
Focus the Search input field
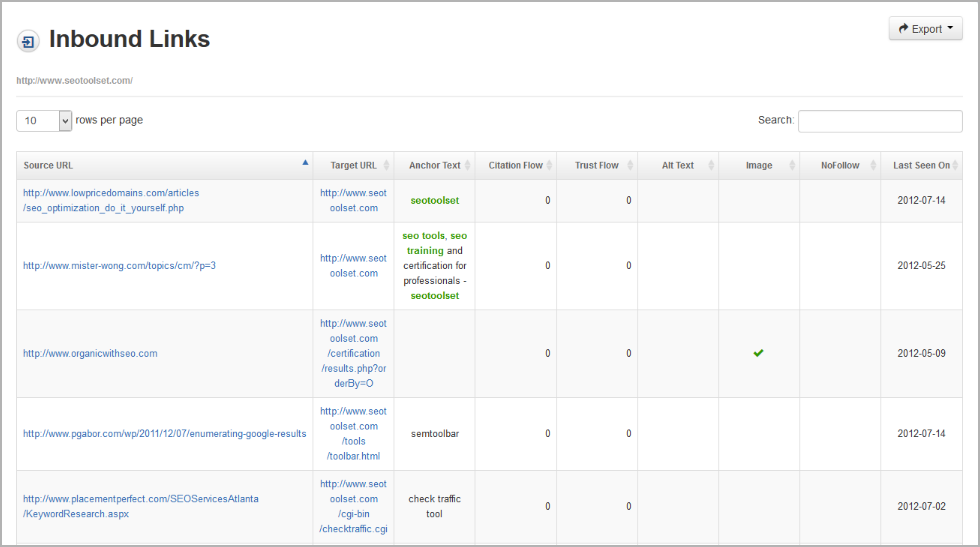(x=880, y=121)
